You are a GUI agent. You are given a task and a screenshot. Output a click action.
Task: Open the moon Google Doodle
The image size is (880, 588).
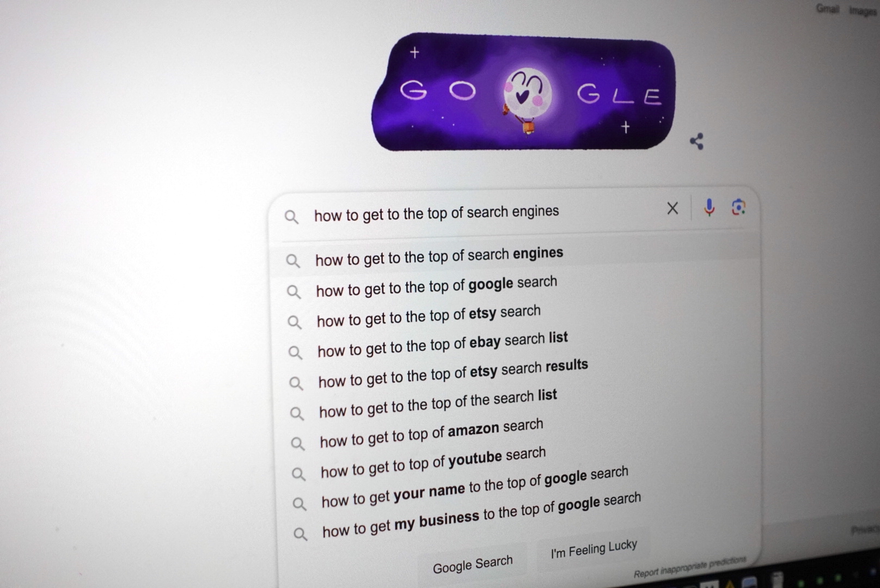click(x=523, y=91)
